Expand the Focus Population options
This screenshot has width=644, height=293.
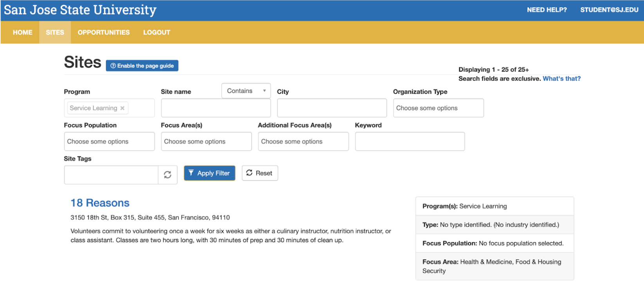tap(109, 141)
